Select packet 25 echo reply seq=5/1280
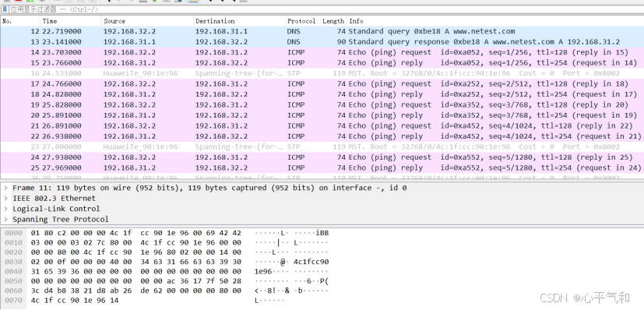This screenshot has width=644, height=310. click(x=322, y=167)
